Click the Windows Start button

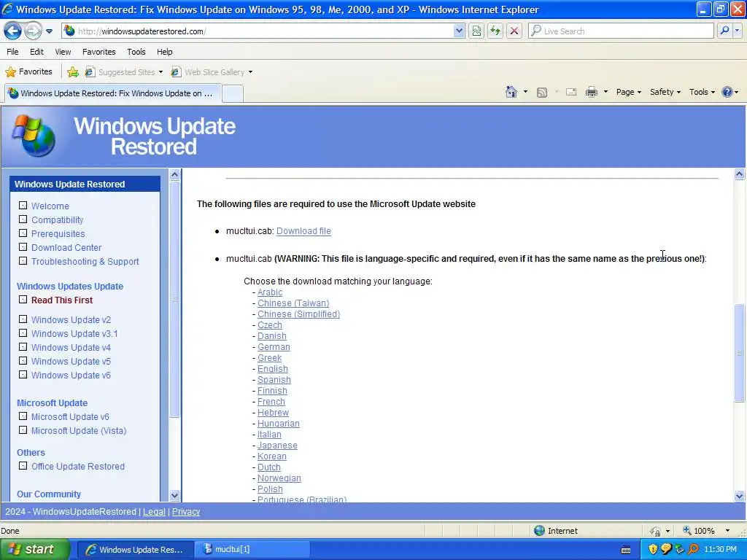[35, 550]
